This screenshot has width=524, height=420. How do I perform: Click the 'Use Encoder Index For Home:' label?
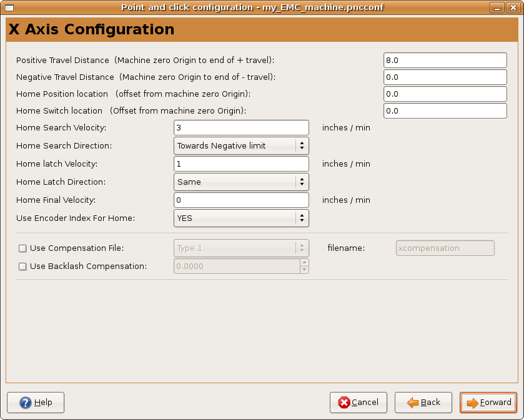[76, 218]
